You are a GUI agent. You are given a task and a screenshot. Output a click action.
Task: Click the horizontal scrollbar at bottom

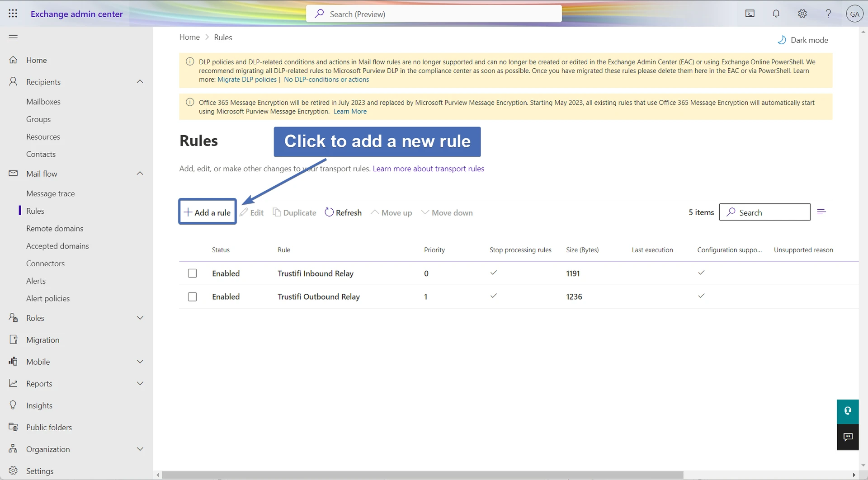point(422,475)
